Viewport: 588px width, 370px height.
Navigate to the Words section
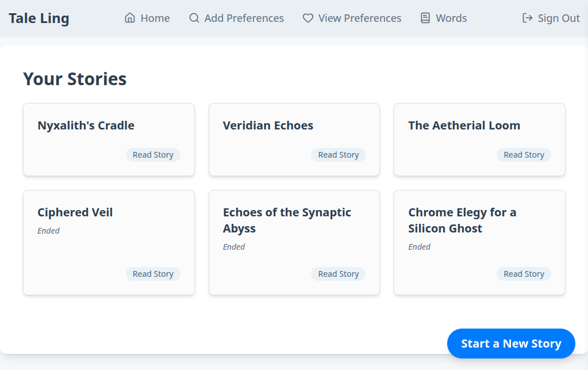[451, 18]
